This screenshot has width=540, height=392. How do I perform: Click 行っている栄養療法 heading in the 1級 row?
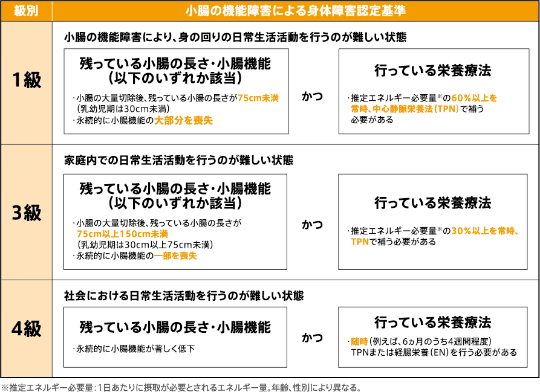(433, 71)
